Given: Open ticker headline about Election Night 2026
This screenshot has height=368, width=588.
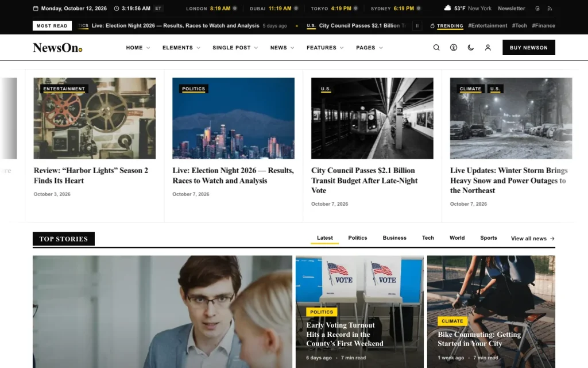Looking at the screenshot, I should tap(176, 25).
